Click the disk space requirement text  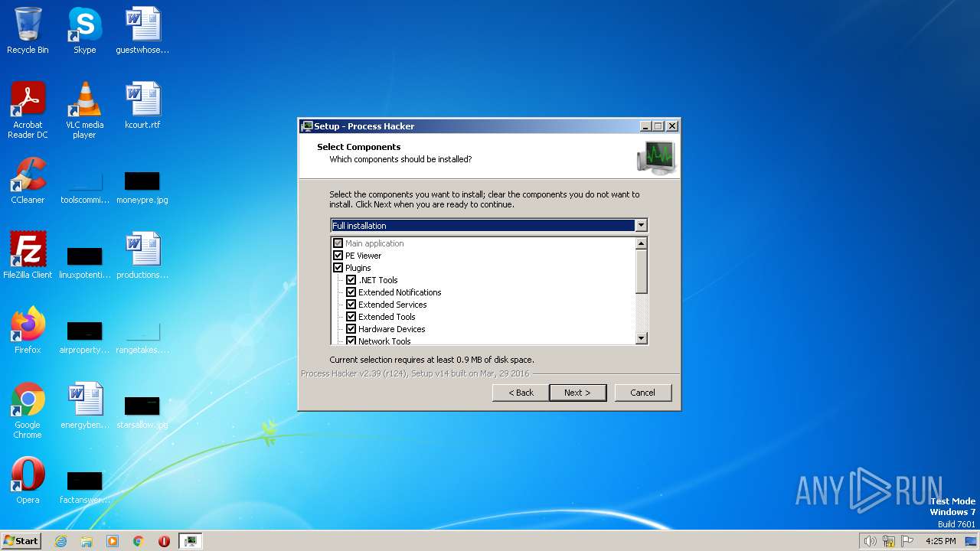(432, 360)
